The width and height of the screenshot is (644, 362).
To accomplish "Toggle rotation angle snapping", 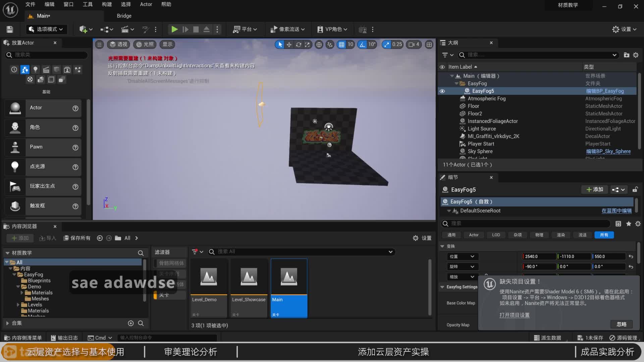I will pos(362,44).
